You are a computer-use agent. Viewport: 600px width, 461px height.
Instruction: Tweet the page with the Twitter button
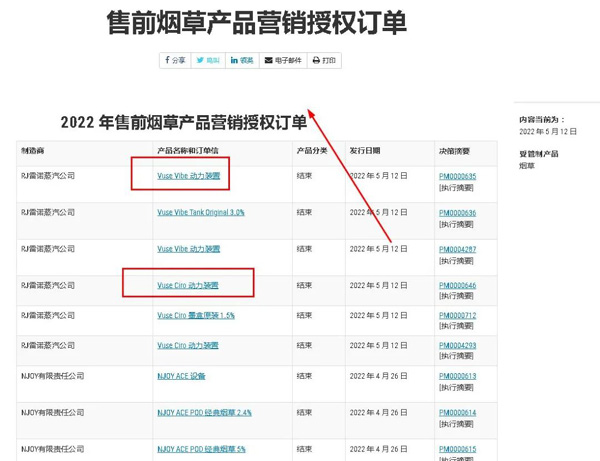click(x=208, y=60)
